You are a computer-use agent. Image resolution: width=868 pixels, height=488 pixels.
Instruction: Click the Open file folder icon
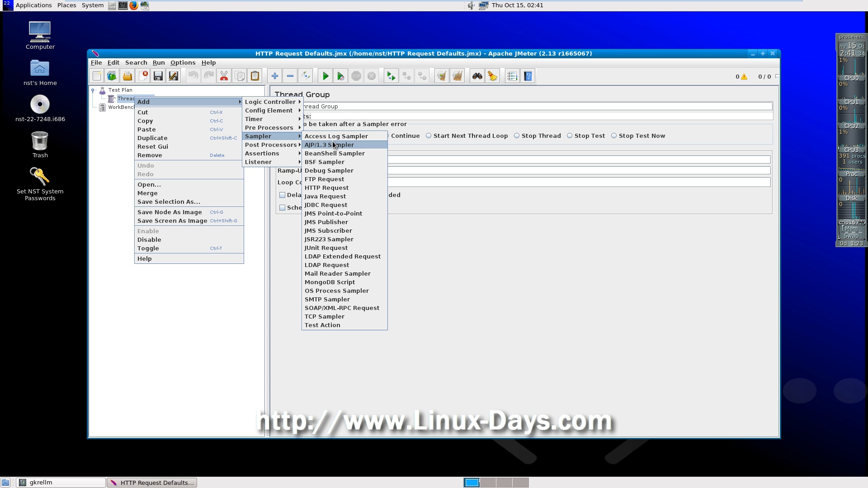point(127,76)
